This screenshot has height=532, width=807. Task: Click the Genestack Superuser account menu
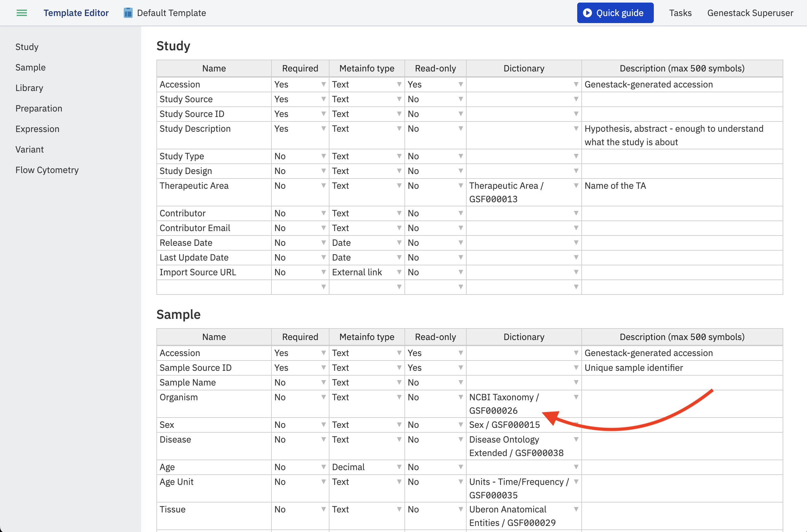[750, 13]
